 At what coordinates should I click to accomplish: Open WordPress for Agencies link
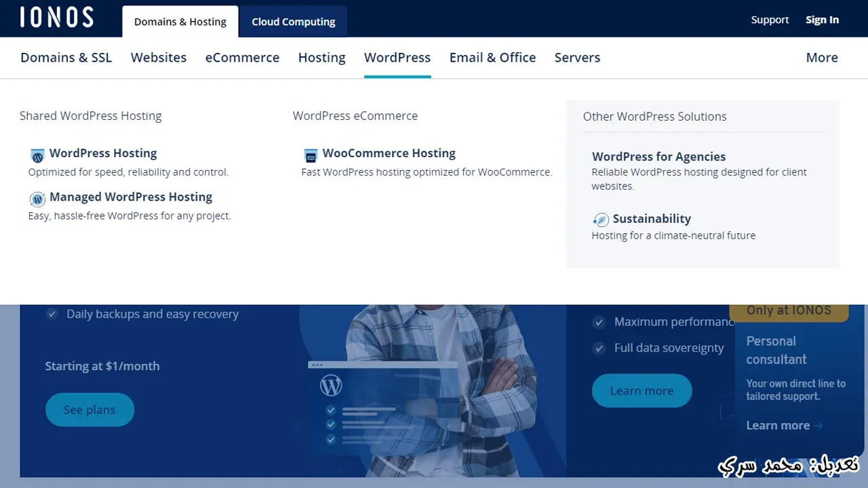[x=659, y=157]
